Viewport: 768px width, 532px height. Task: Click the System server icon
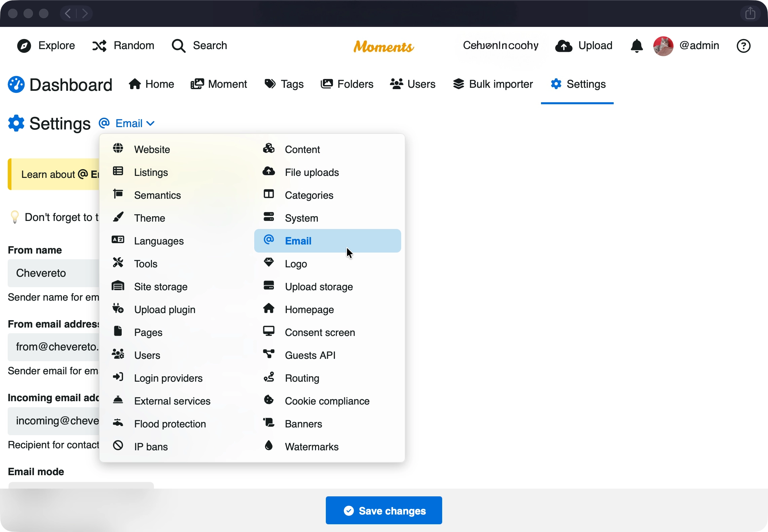pyautogui.click(x=269, y=217)
